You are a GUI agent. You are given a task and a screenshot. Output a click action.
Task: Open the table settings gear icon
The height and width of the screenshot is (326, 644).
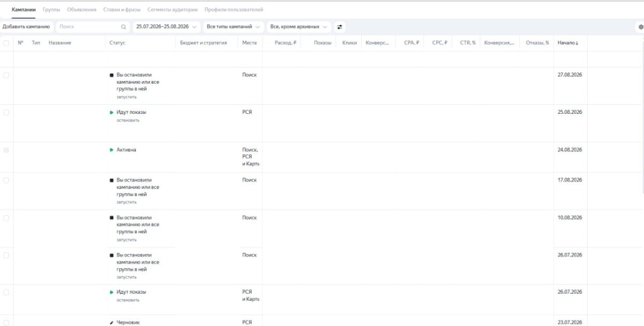(x=641, y=26)
